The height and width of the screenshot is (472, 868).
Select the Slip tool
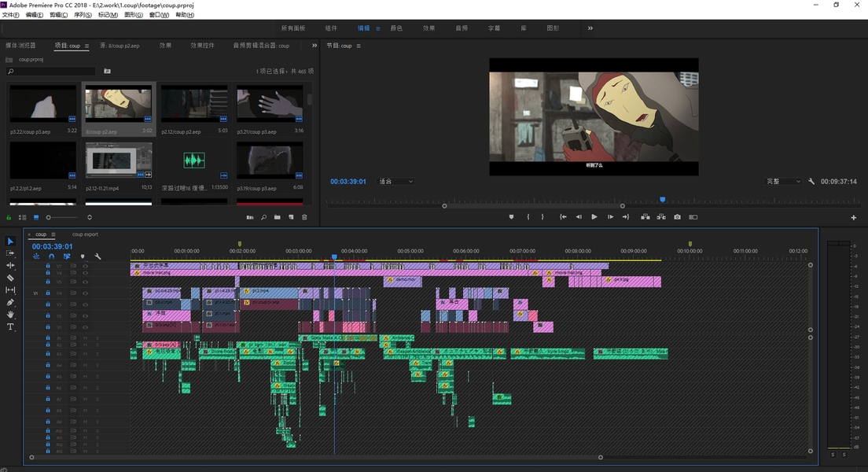pos(10,289)
